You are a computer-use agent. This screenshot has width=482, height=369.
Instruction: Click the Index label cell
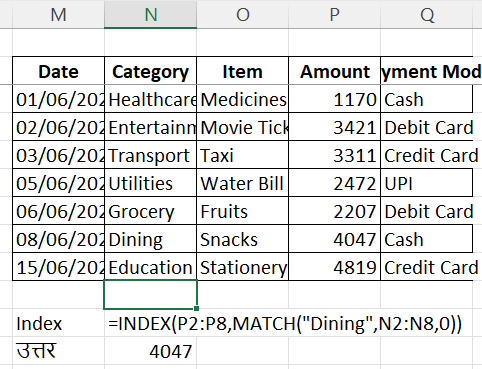58,323
